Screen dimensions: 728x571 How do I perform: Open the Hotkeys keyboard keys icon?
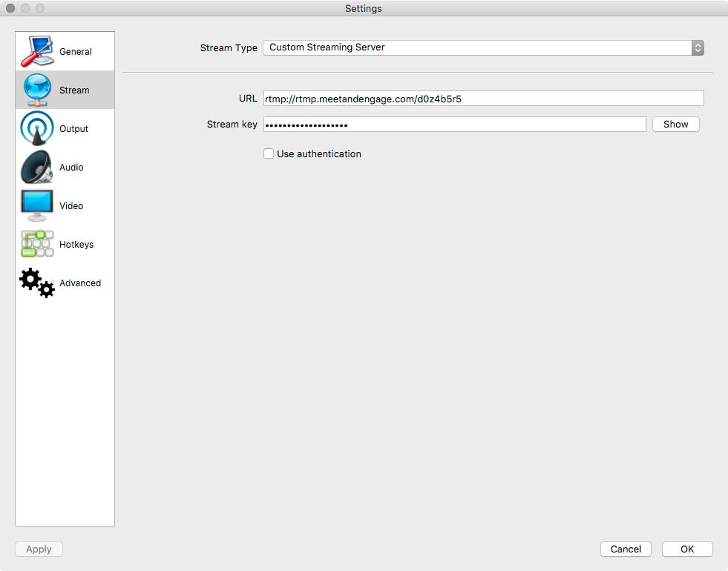[x=37, y=244]
